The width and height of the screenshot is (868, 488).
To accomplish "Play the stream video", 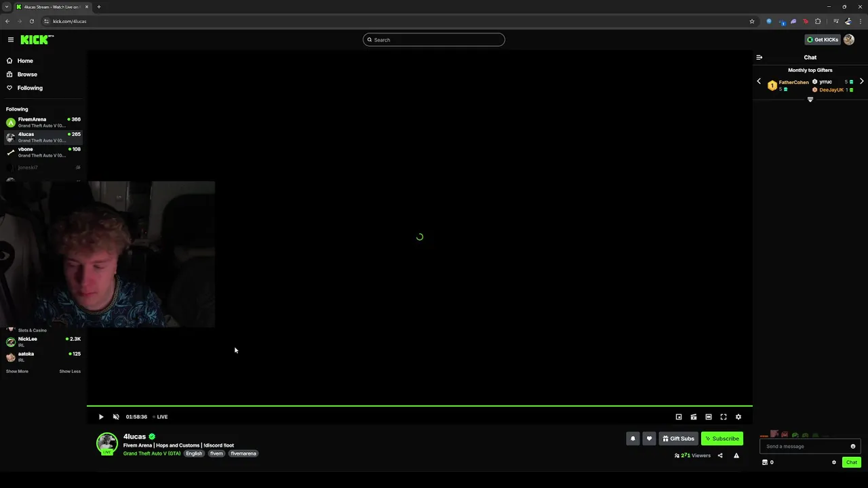I will pos(101,417).
